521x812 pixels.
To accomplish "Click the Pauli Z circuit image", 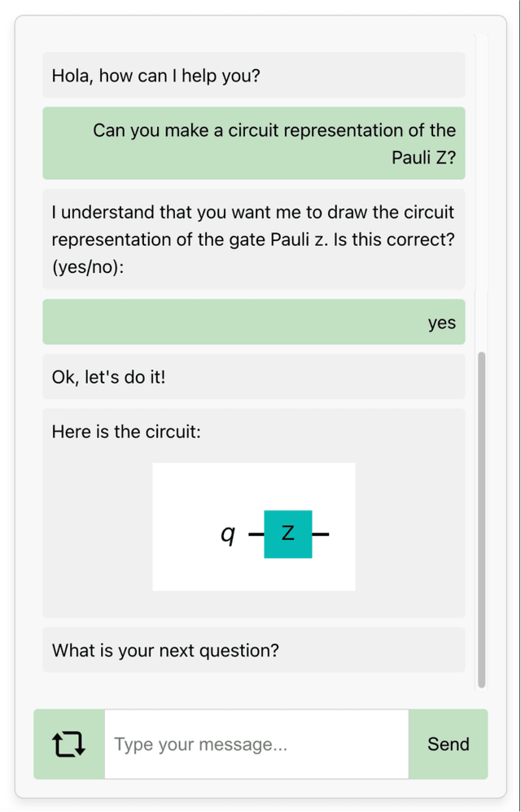I will tap(253, 525).
